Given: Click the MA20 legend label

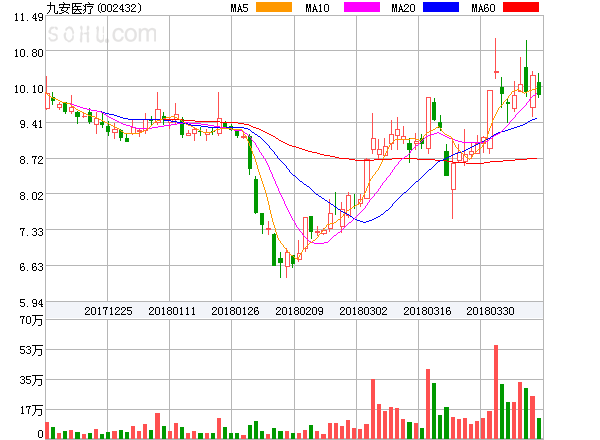Looking at the screenshot, I should click(x=403, y=8).
